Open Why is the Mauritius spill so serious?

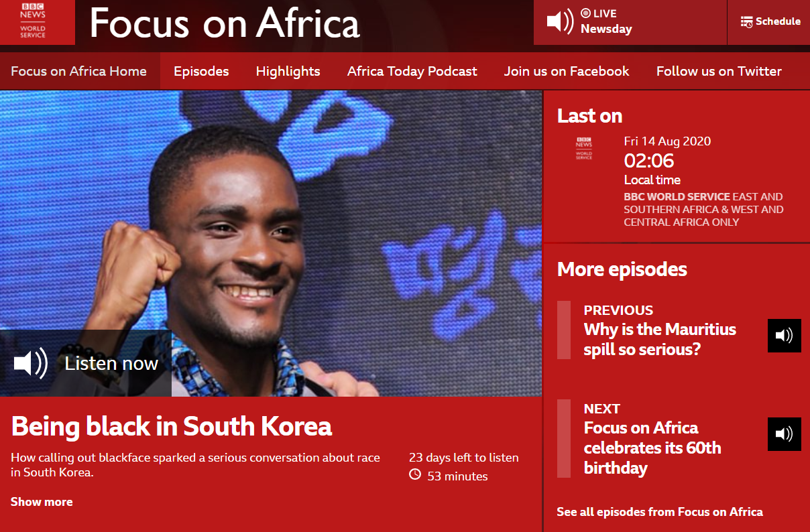coord(660,339)
